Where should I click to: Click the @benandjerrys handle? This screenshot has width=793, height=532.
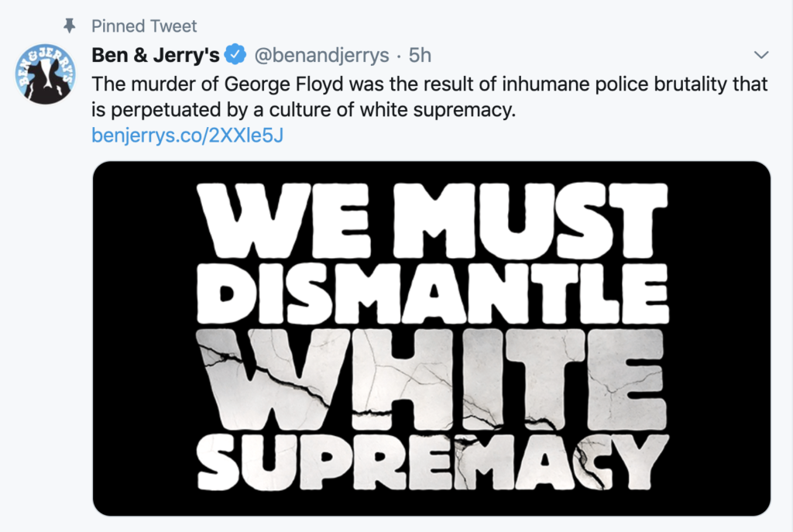(321, 55)
